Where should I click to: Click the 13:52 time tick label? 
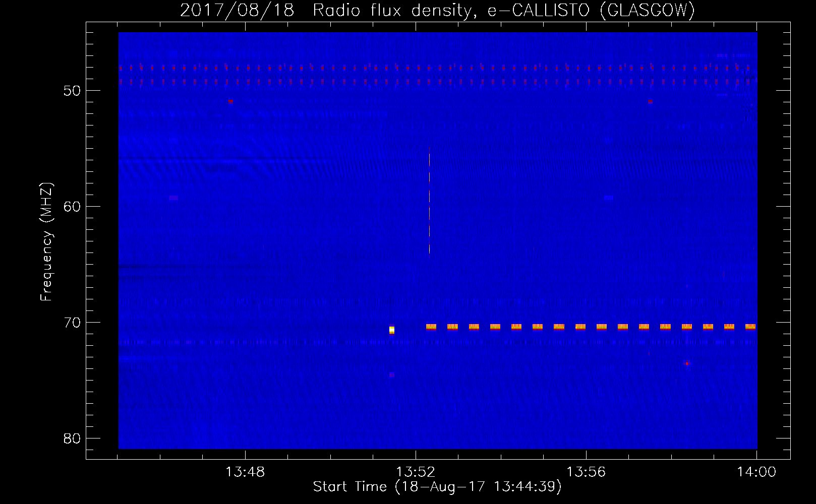(x=416, y=472)
